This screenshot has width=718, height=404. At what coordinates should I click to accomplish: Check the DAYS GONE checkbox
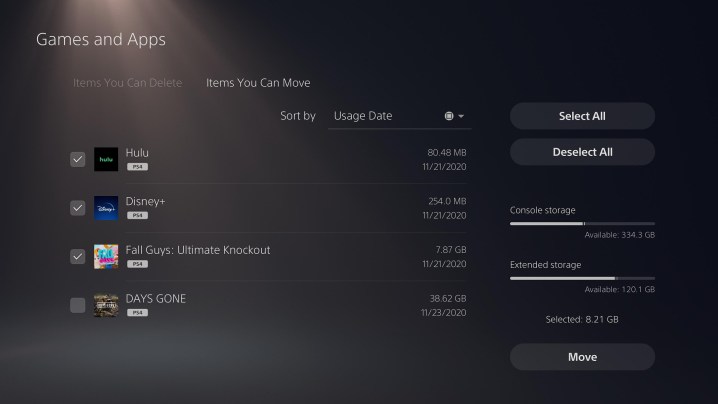click(x=78, y=305)
